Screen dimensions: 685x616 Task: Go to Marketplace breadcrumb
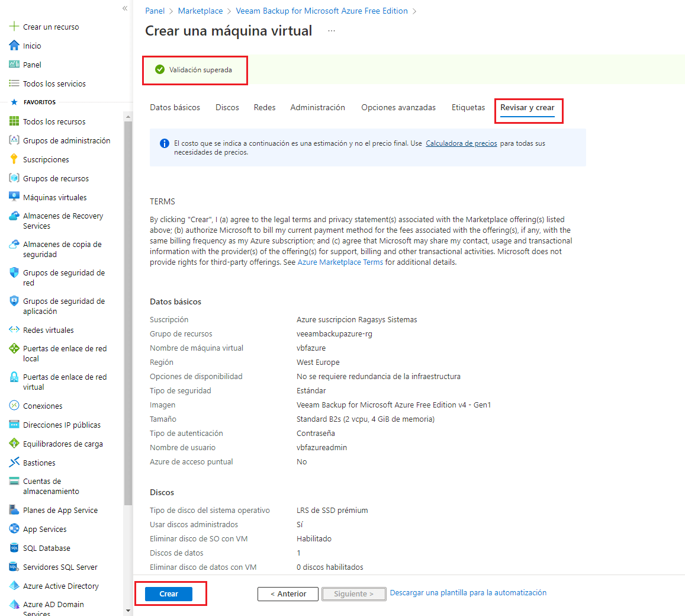coord(200,11)
